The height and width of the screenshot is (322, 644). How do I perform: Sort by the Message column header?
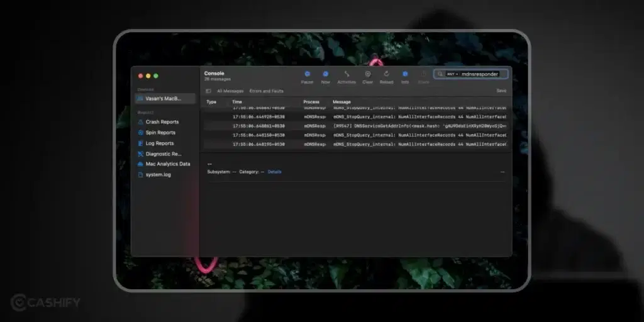click(341, 102)
